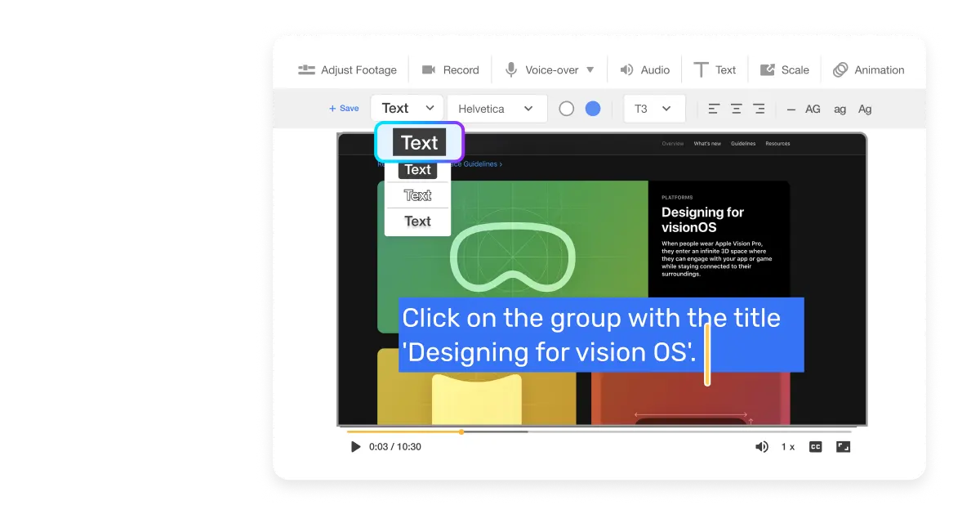Screen dimensions: 980x523
Task: Open the Voice-over tool
Action: point(549,69)
